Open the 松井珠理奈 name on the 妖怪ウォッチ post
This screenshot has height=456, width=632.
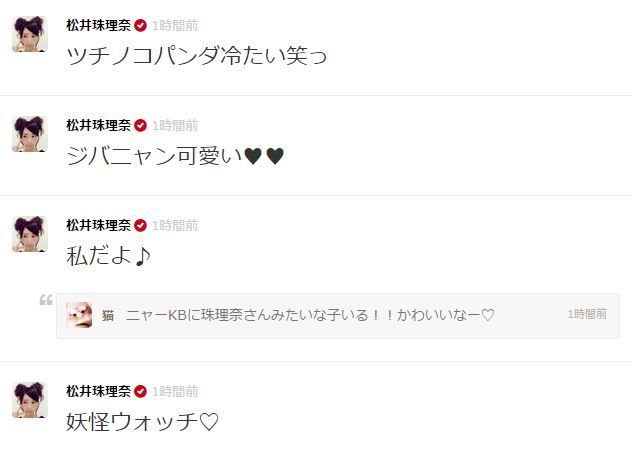[98, 391]
